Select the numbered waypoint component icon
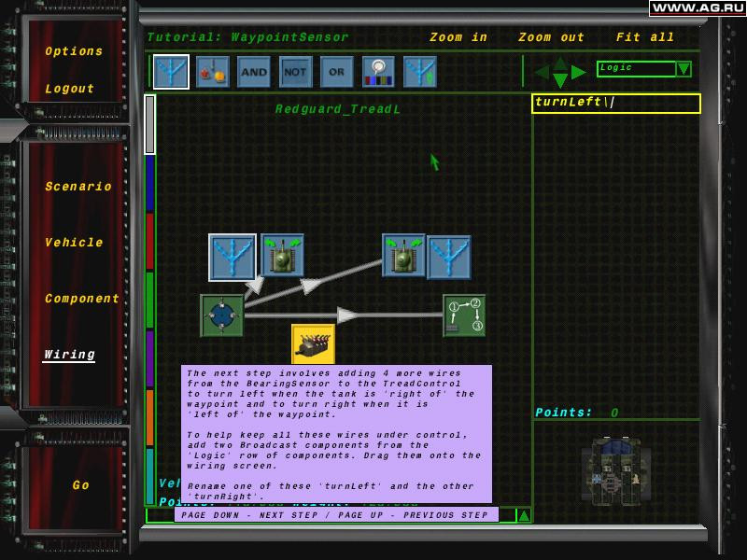This screenshot has width=747, height=560. tap(464, 315)
